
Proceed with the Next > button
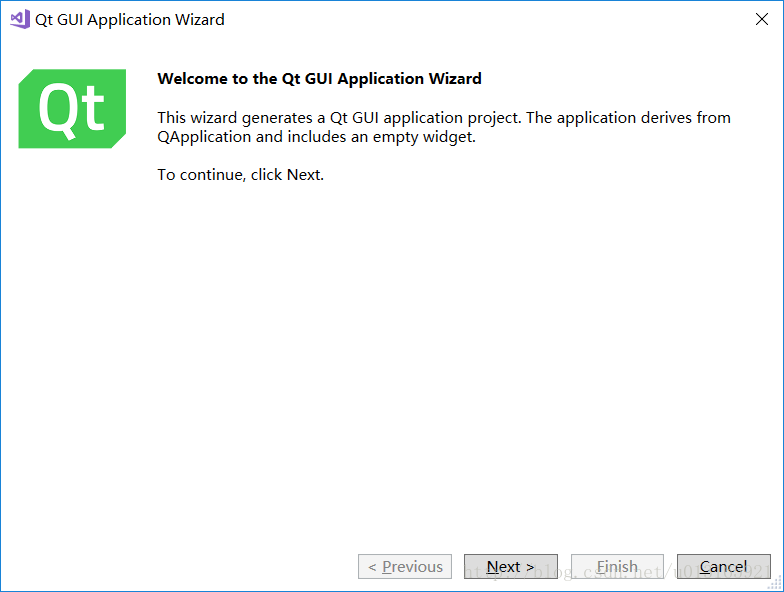pos(510,566)
